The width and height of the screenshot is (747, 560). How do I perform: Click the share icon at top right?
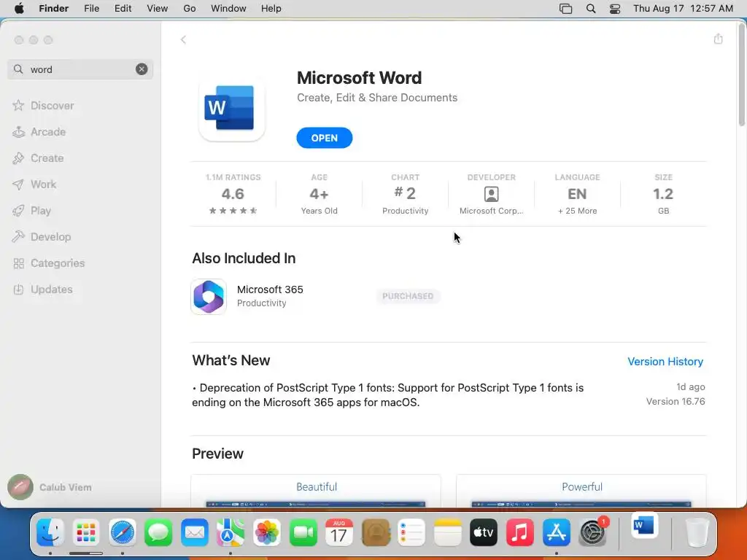(x=718, y=39)
